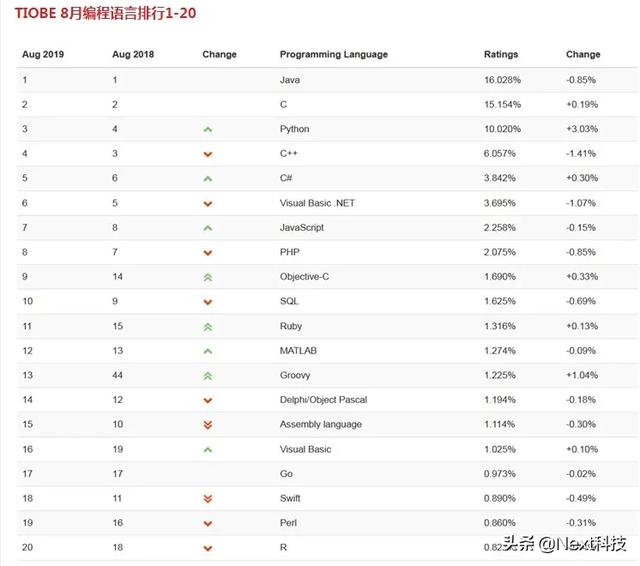
Task: Click the red down arrow beside Perl
Action: click(x=208, y=524)
